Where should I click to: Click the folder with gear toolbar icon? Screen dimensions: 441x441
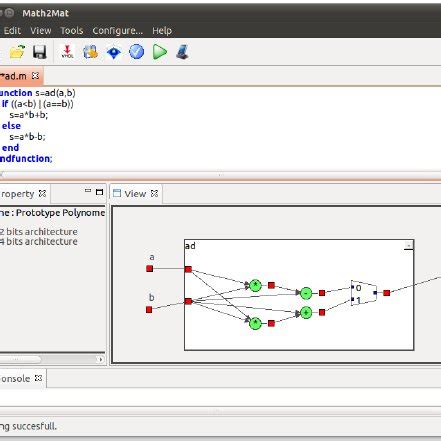tap(90, 52)
